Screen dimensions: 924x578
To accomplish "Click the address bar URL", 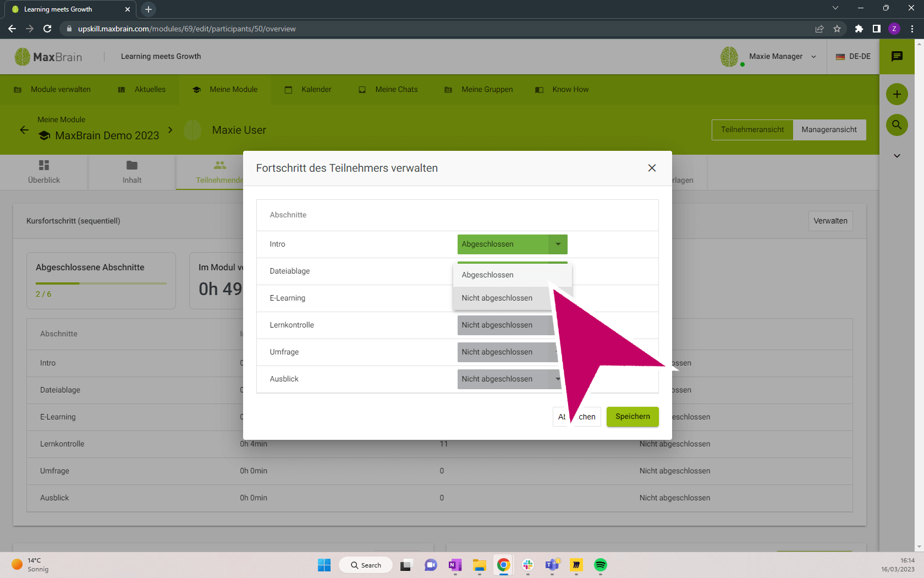I will pos(187,29).
